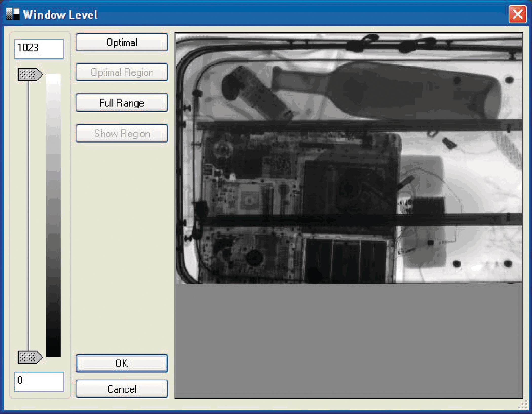Screen dimensions: 532x414
Task: Click the upper level value field 1023
Action: [39, 49]
